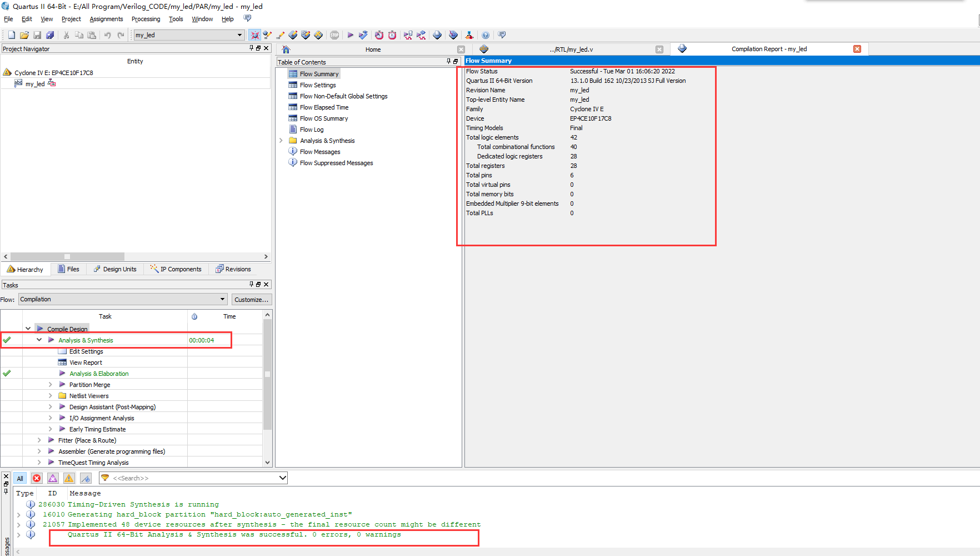Open the Programmer toolbar icon

click(453, 35)
